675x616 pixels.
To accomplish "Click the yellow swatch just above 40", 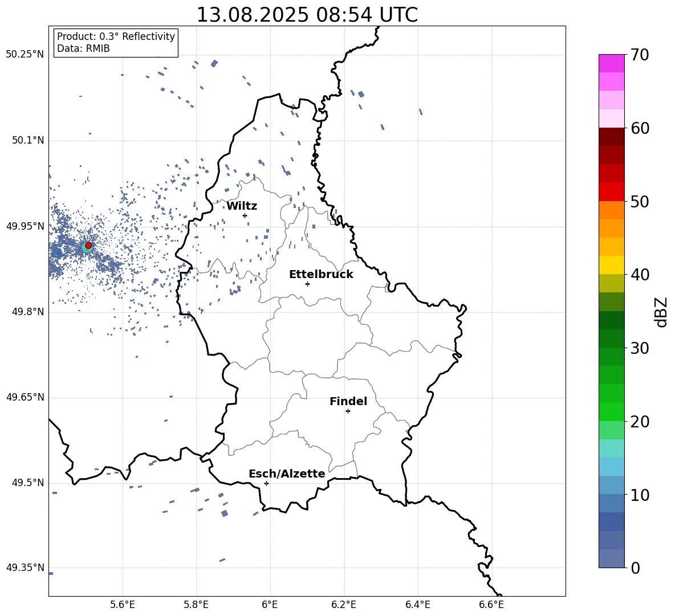I will (x=611, y=265).
